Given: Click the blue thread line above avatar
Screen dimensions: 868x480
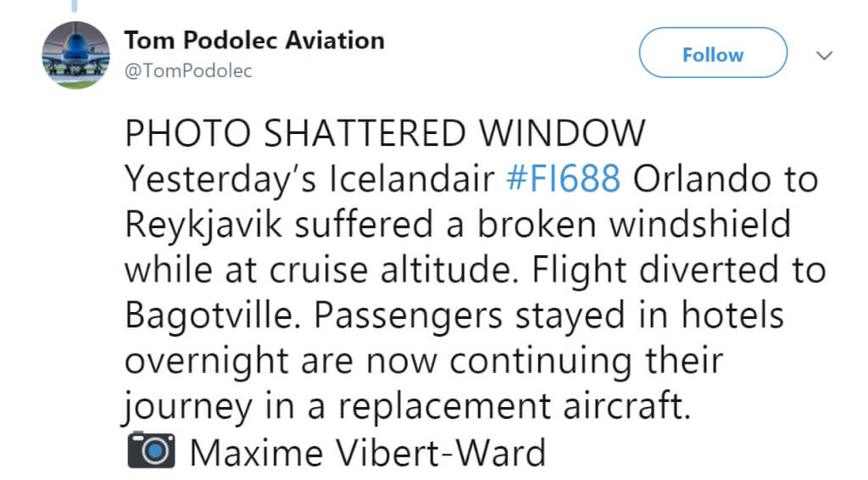Looking at the screenshot, I should (x=75, y=7).
